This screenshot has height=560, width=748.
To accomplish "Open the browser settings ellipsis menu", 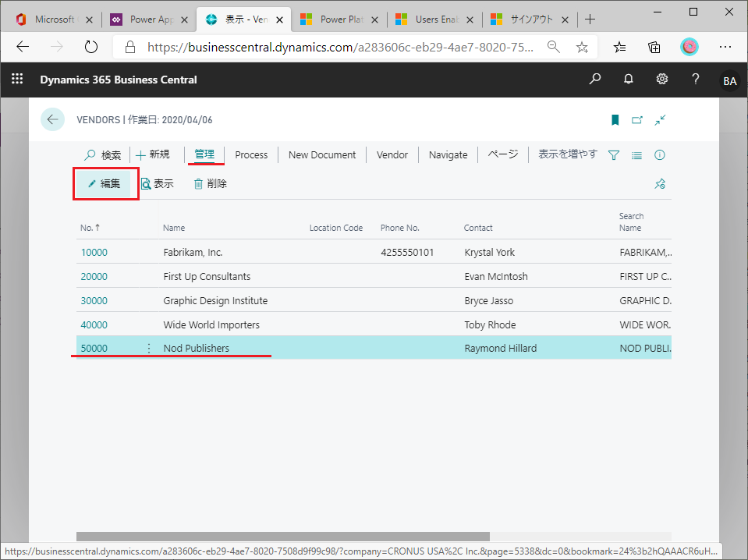I will click(725, 47).
